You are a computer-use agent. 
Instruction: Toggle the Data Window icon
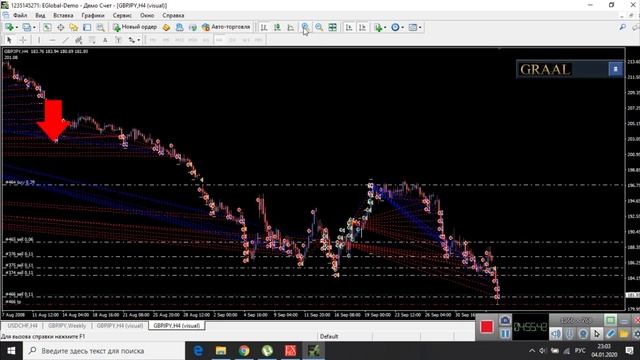click(x=60, y=27)
